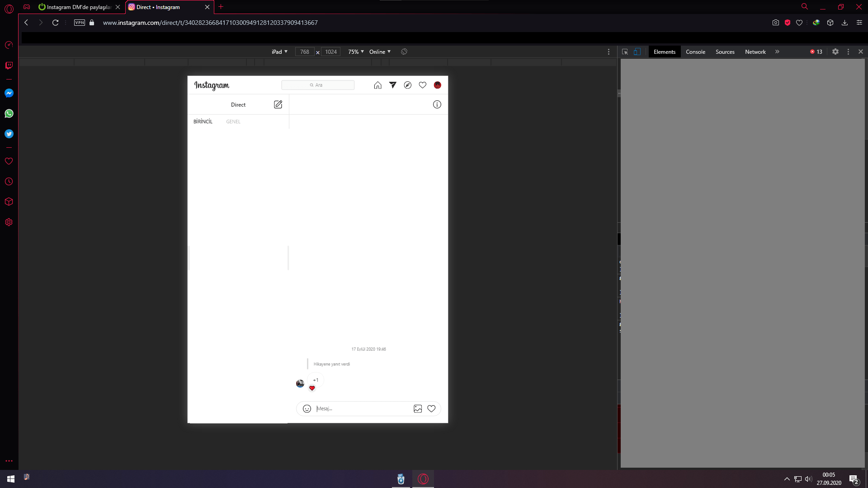
Task: Send a heart with the composer heart icon
Action: point(432,408)
